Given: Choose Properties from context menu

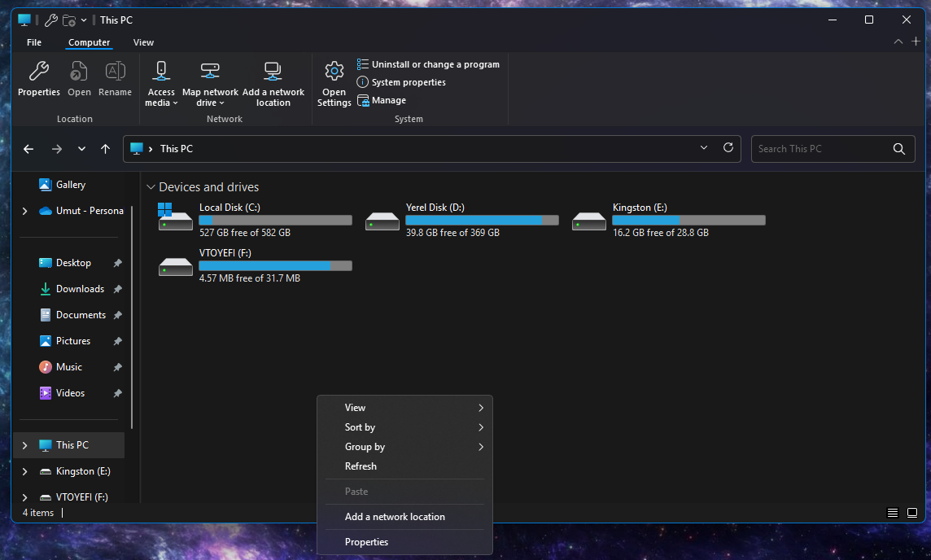Looking at the screenshot, I should (x=404, y=541).
